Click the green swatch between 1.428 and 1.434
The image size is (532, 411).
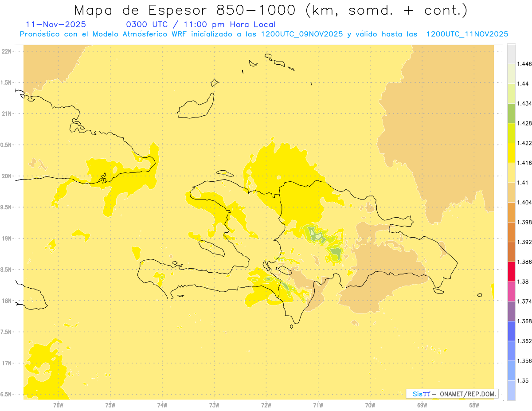[x=511, y=113]
